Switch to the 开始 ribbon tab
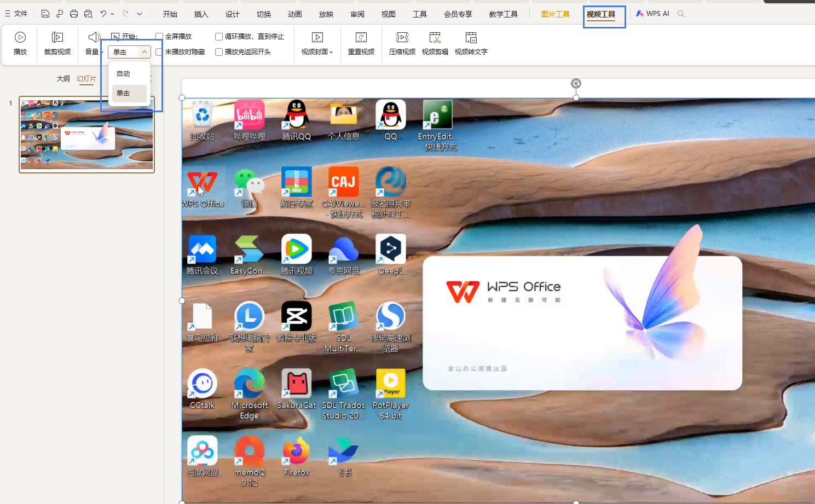The height and width of the screenshot is (504, 815). [170, 14]
